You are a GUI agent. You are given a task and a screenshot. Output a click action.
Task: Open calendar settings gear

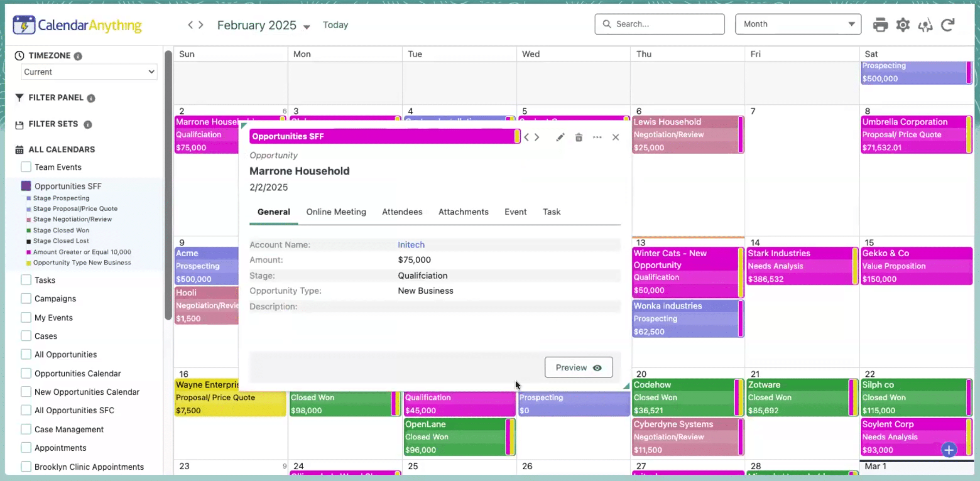pos(903,25)
